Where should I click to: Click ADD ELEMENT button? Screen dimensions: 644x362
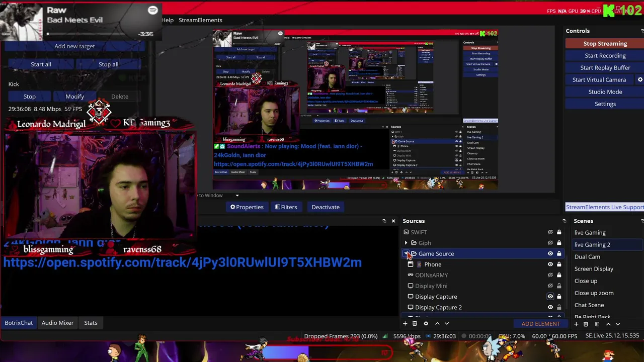540,324
